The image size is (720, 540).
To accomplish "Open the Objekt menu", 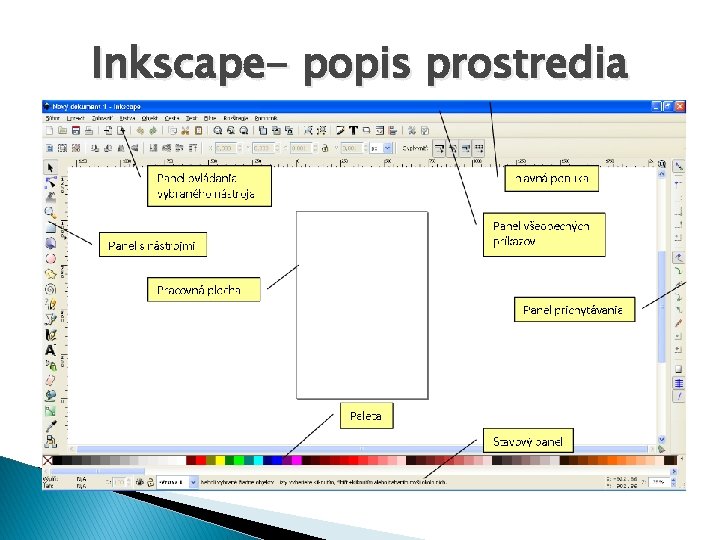I will [x=149, y=118].
